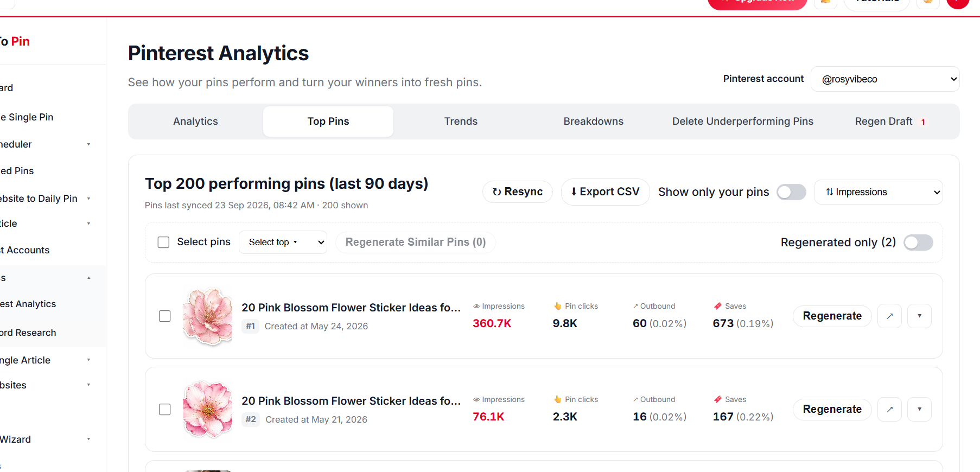This screenshot has height=472, width=980.
Task: Expand the Single Article sidebar arrow
Action: click(x=88, y=360)
